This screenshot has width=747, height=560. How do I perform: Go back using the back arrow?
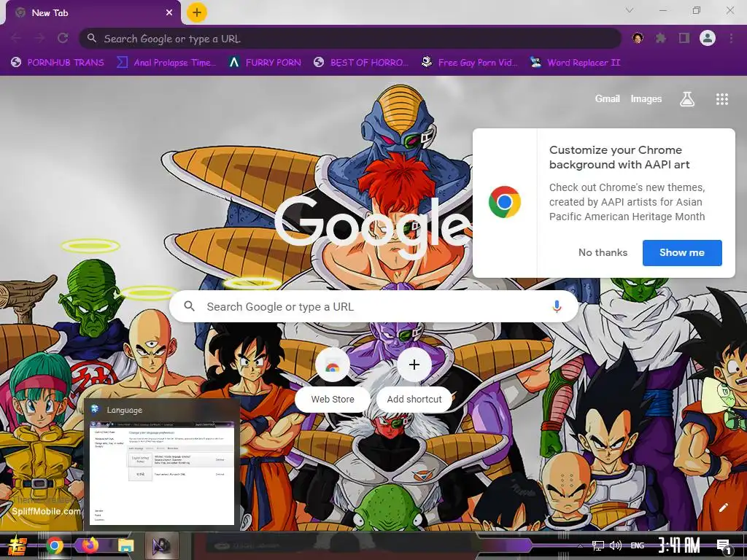coord(17,38)
